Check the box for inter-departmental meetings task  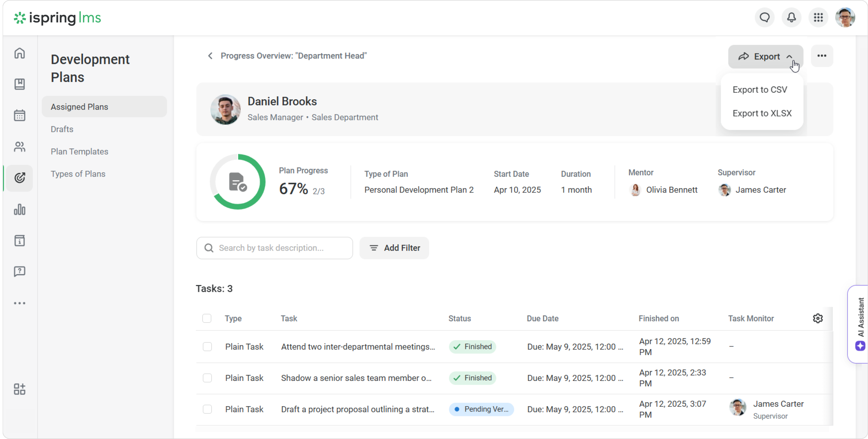[x=207, y=347]
